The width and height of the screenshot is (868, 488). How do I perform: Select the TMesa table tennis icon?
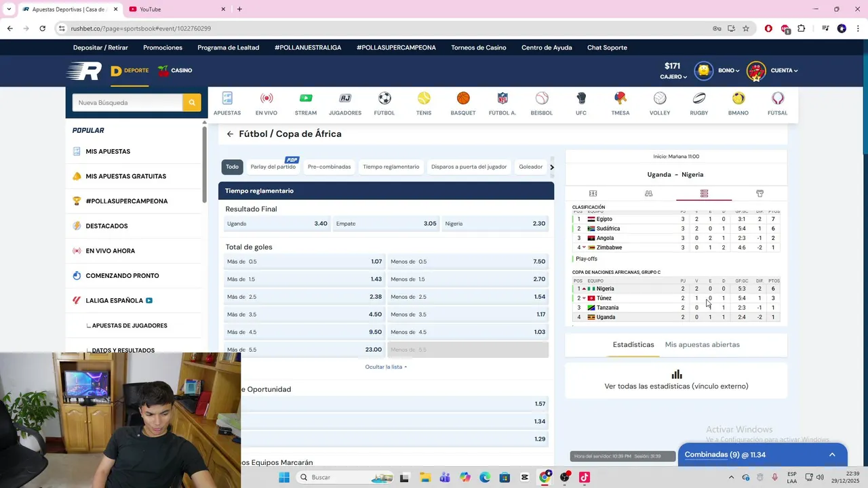620,98
